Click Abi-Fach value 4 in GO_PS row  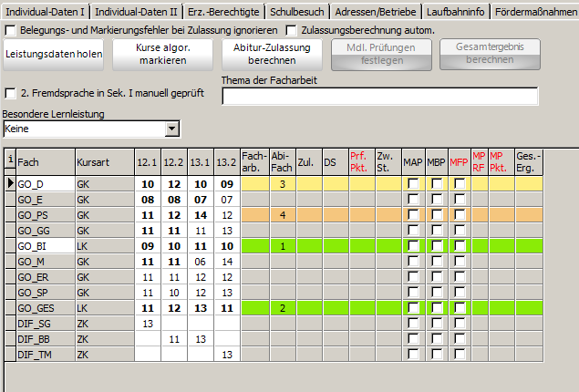(283, 215)
